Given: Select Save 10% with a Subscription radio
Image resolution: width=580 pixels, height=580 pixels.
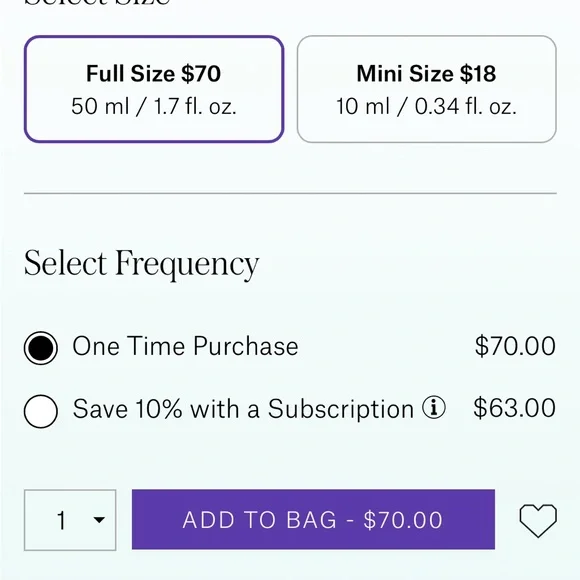Looking at the screenshot, I should (41, 411).
